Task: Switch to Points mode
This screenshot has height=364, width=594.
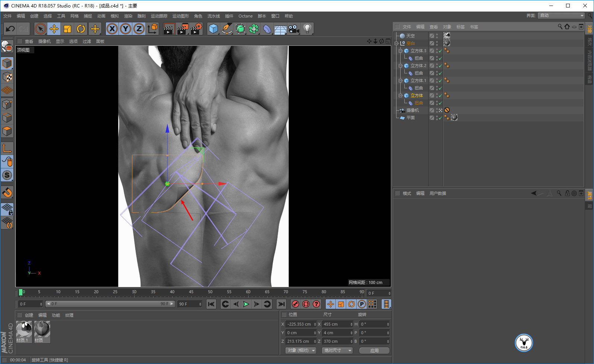Action: [x=7, y=104]
